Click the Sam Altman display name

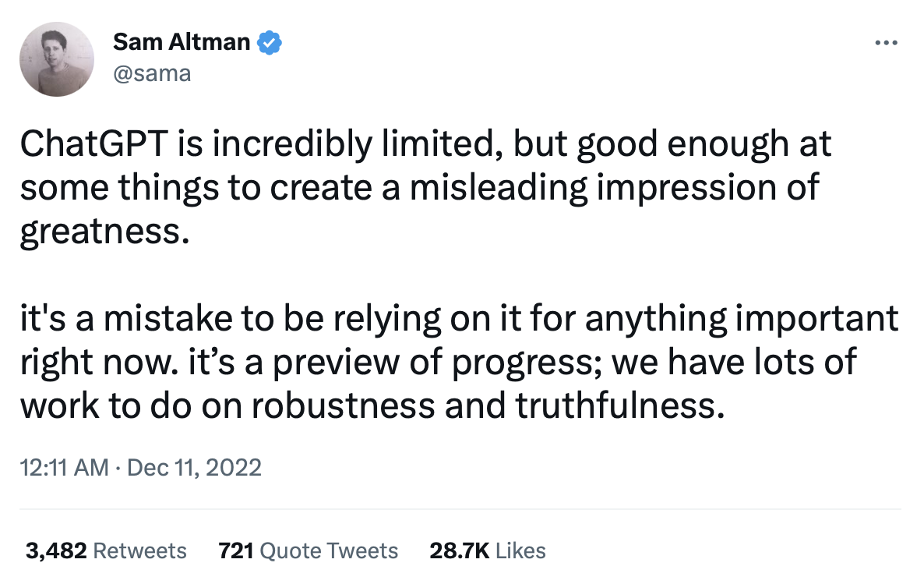(182, 42)
